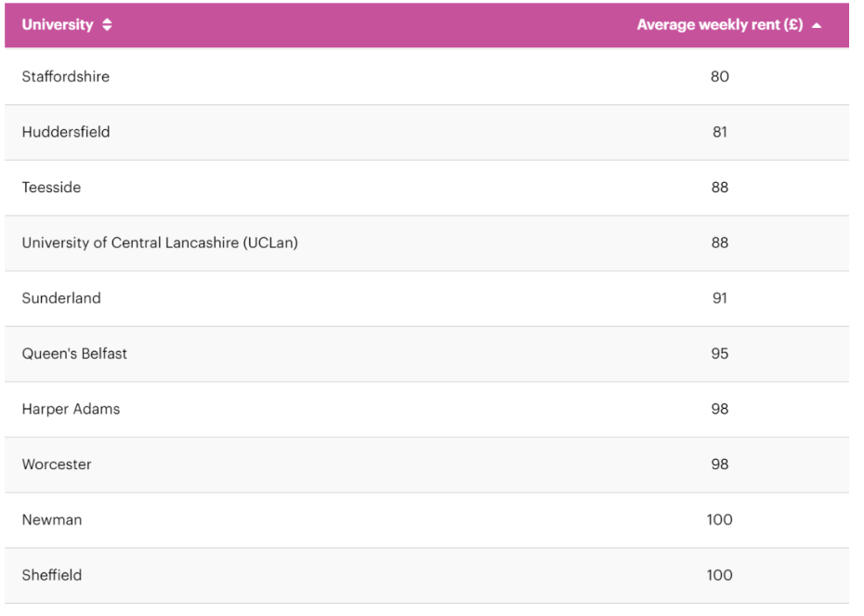Select Huddersfield's rent value of 81
Image resolution: width=864 pixels, height=616 pixels.
click(719, 132)
